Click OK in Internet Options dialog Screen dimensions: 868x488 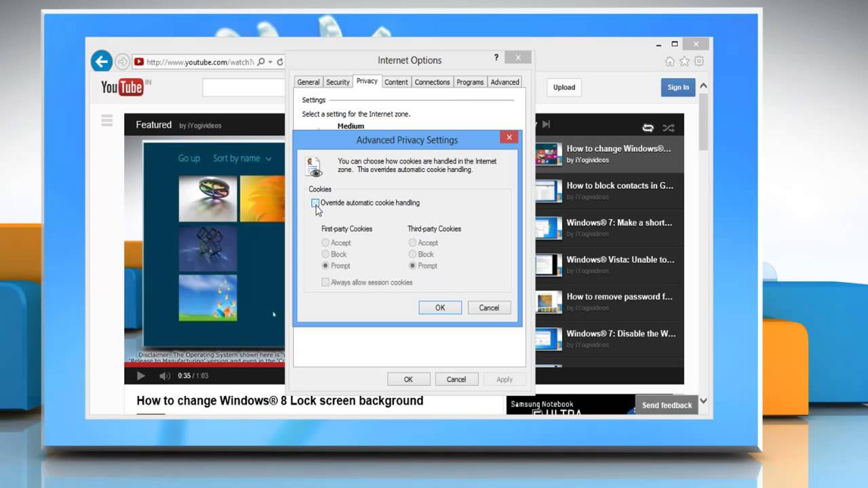pyautogui.click(x=408, y=380)
